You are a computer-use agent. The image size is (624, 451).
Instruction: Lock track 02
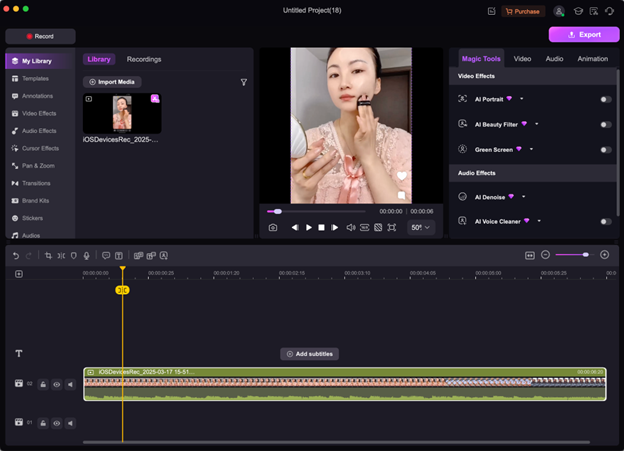(43, 384)
